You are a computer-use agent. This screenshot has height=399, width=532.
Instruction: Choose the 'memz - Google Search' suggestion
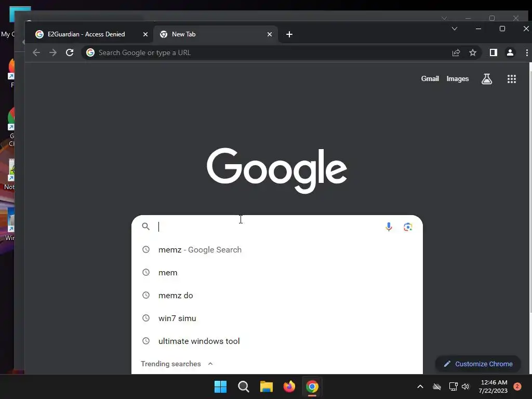[277, 250]
